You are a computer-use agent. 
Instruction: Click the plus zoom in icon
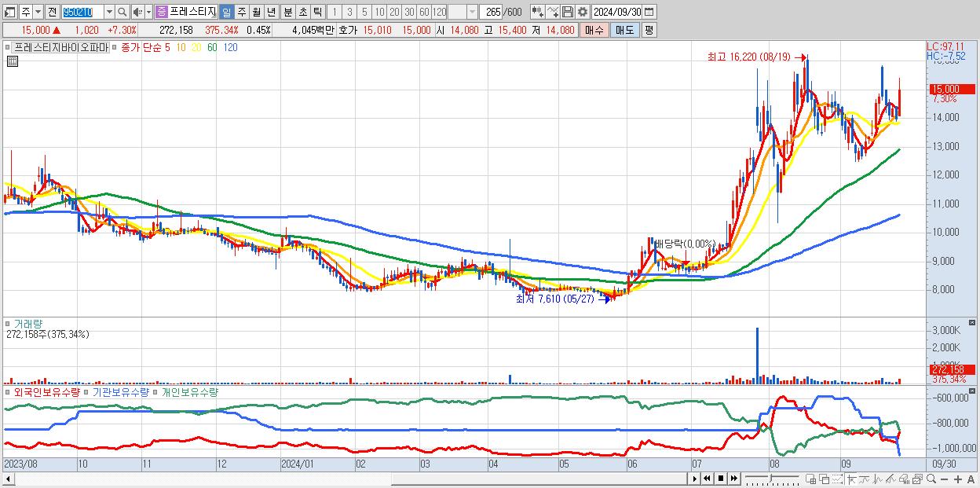[957, 479]
